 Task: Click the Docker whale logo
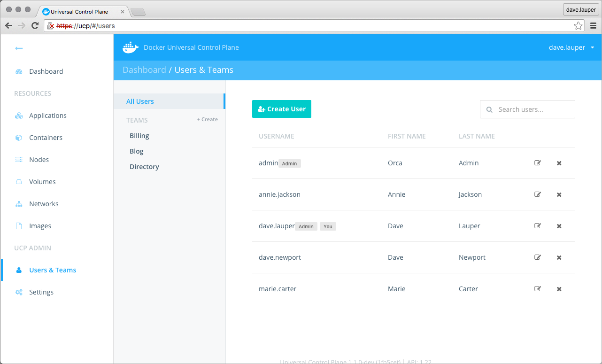point(131,47)
